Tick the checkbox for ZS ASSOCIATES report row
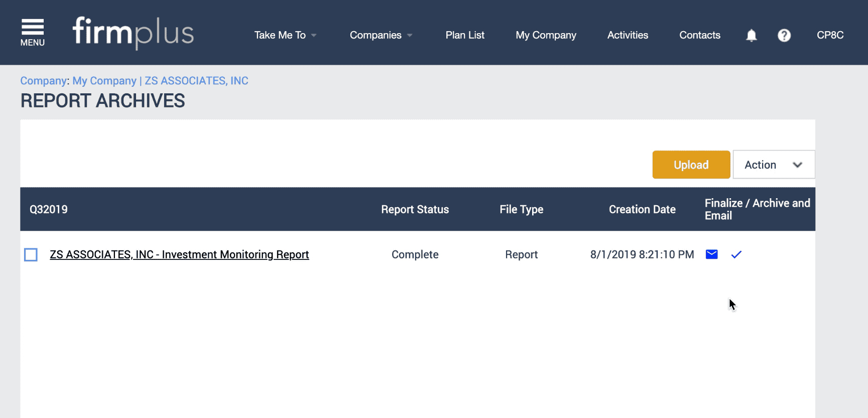Viewport: 868px width, 418px height. pyautogui.click(x=31, y=255)
